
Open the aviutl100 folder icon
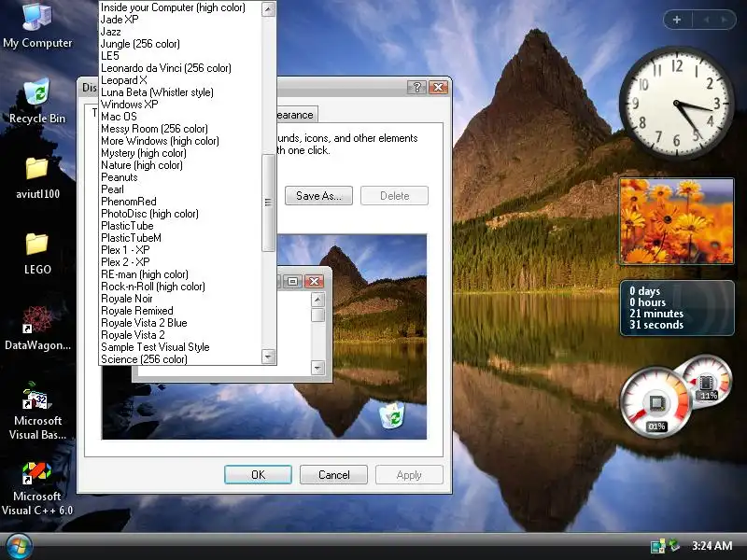coord(37,178)
